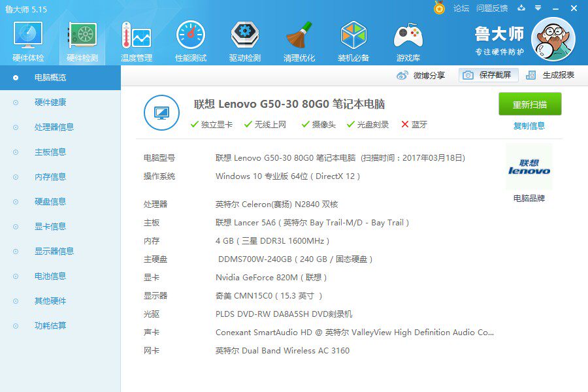Open 驱动检测 driver detection icon
The image size is (588, 392).
pyautogui.click(x=245, y=35)
